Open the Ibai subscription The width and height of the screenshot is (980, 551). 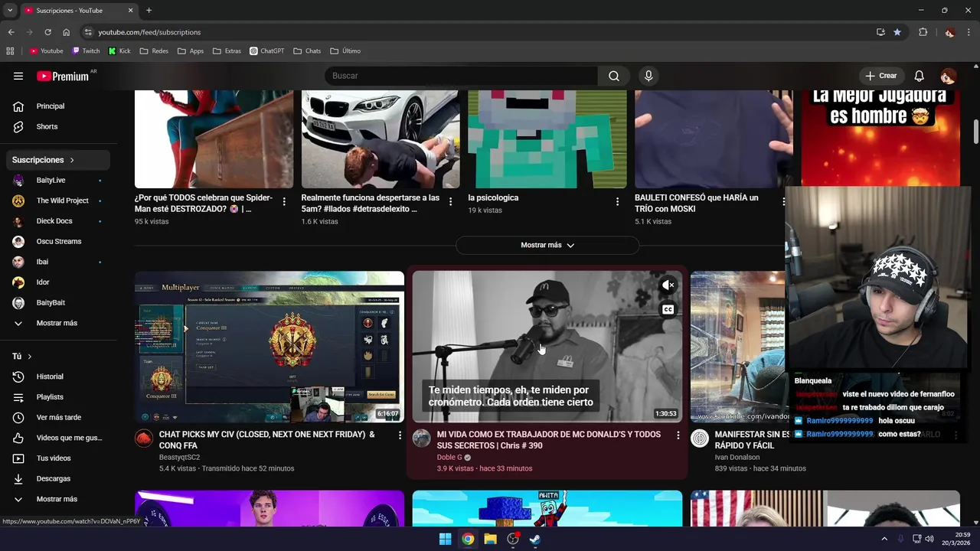point(60,262)
